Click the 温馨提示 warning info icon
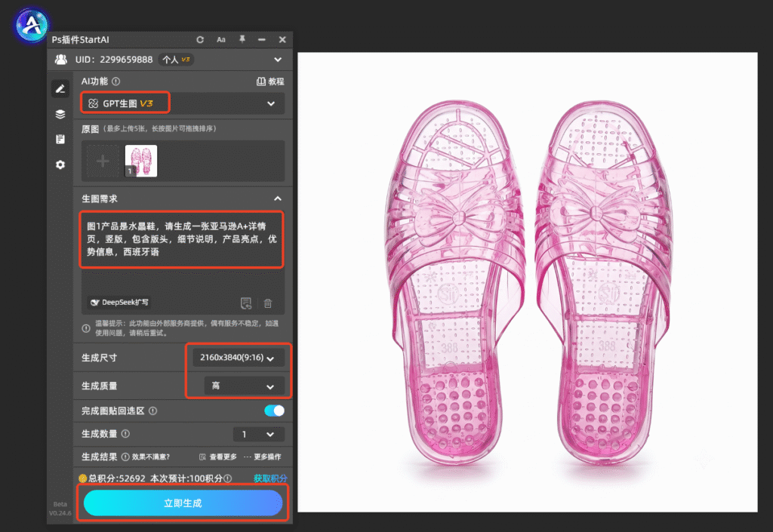This screenshot has height=532, width=773. (86, 328)
